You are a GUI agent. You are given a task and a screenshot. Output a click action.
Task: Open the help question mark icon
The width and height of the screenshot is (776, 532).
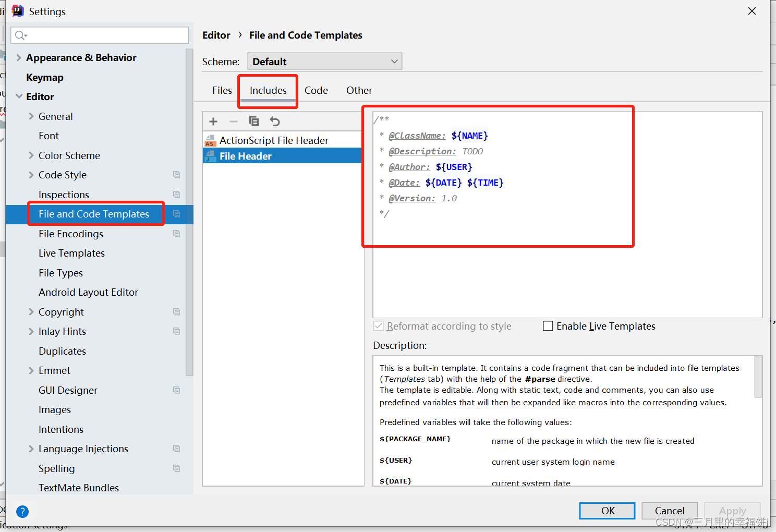pyautogui.click(x=22, y=512)
